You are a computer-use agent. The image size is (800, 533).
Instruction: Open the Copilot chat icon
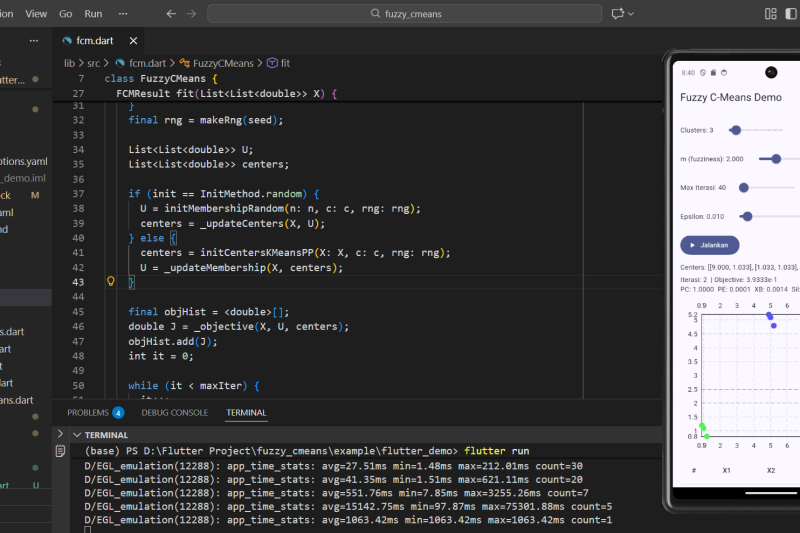[x=618, y=14]
